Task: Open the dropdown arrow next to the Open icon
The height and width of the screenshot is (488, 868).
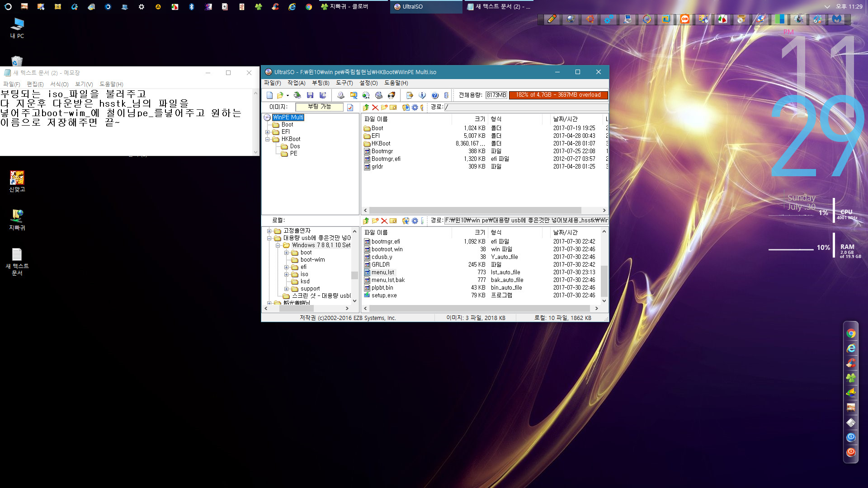Action: click(288, 95)
